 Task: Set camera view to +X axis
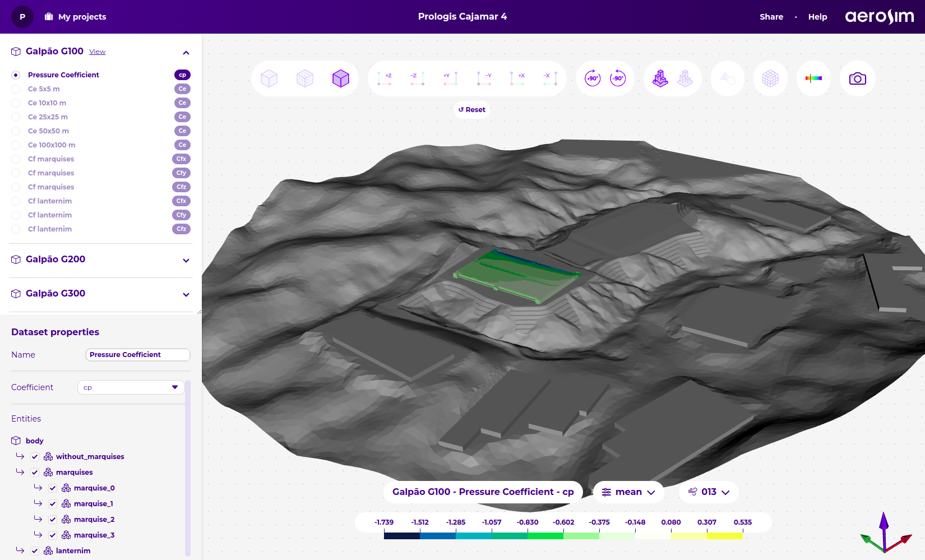tap(517, 78)
